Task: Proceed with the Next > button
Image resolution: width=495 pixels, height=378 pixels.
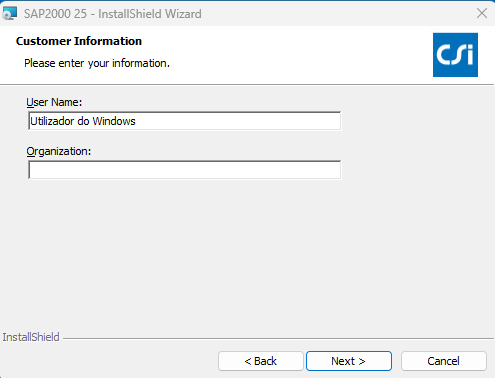Action: pyautogui.click(x=349, y=361)
